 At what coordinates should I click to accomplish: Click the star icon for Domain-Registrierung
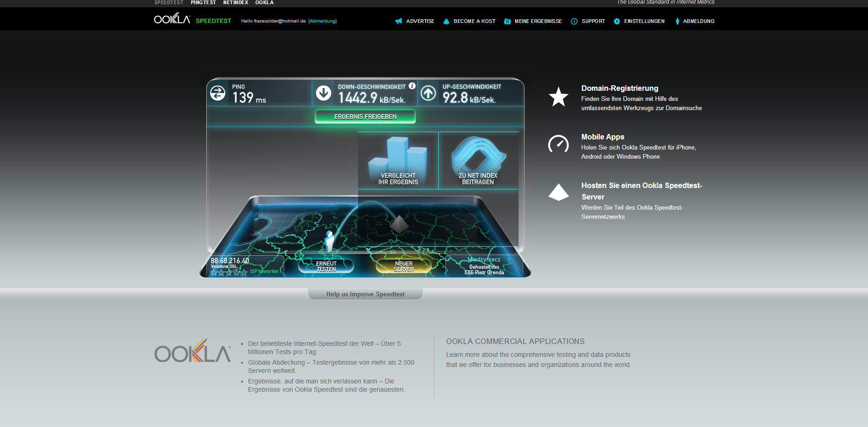pyautogui.click(x=558, y=97)
